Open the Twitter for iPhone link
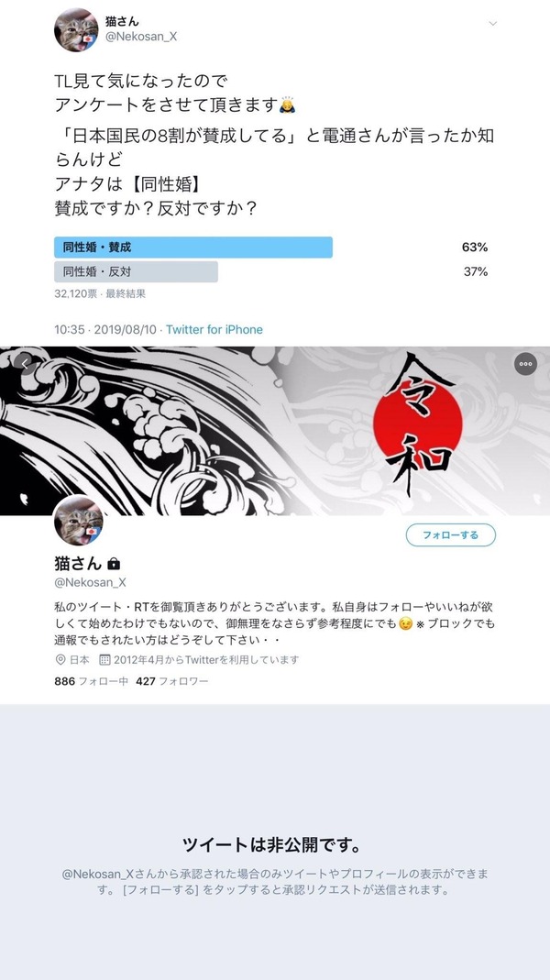 [x=214, y=329]
